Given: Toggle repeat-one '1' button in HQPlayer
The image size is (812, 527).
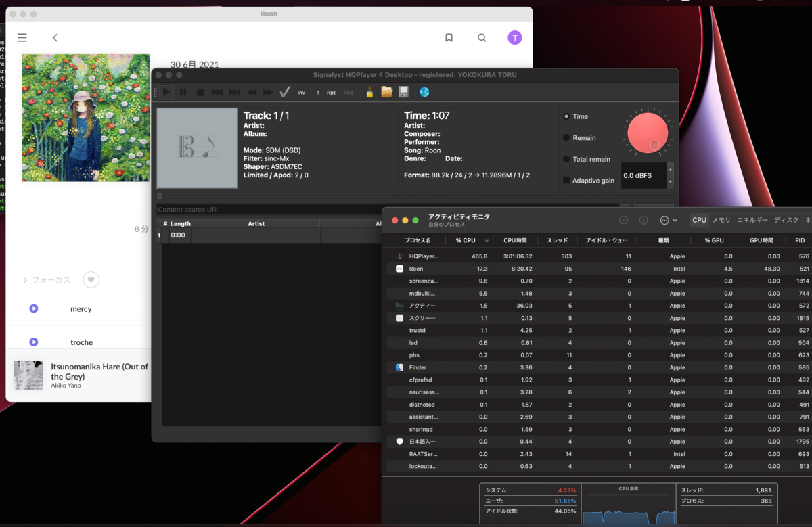Looking at the screenshot, I should tap(317, 93).
